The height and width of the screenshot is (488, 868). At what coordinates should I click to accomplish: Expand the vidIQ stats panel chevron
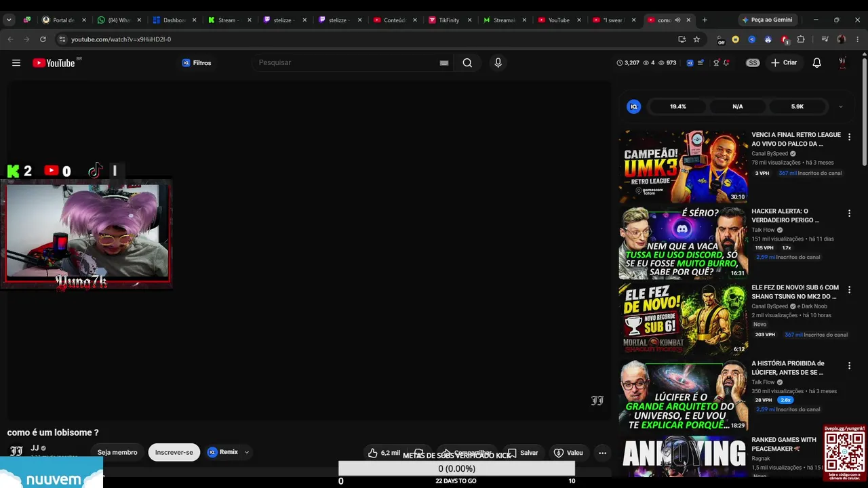(x=841, y=106)
